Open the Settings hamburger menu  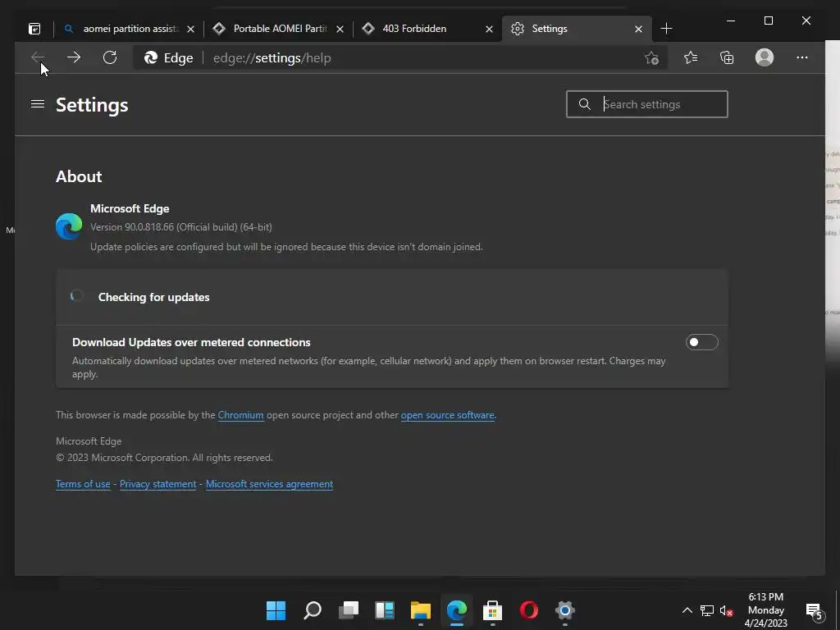[38, 104]
